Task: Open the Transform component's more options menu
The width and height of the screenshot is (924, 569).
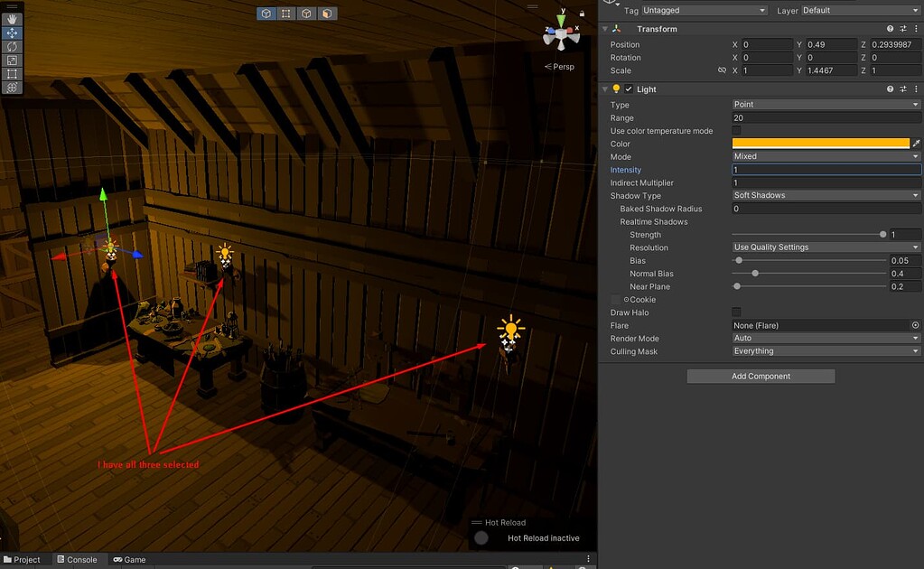Action: pos(915,28)
